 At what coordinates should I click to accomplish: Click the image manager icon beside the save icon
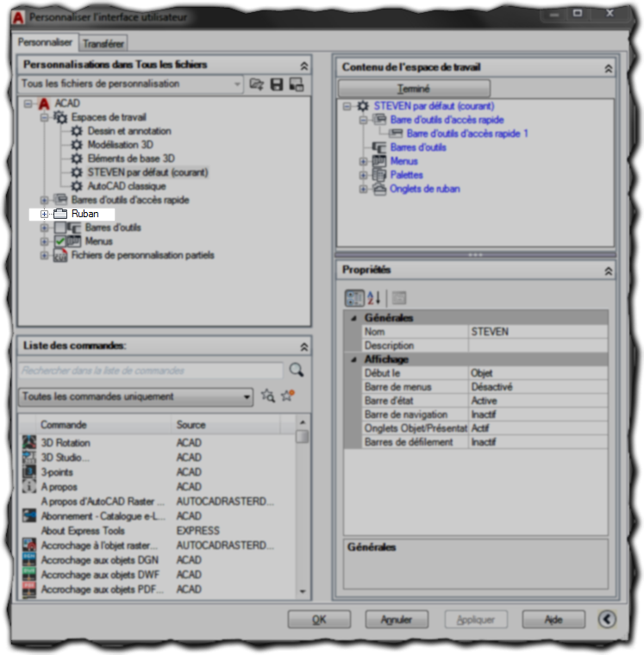pos(297,84)
